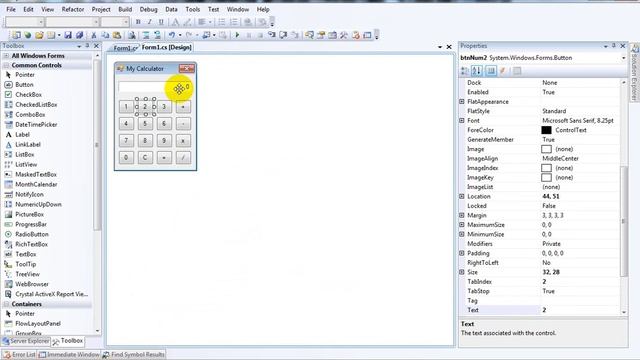Image resolution: width=640 pixels, height=360 pixels.
Task: Pin the Properties panel with auto-hide icon
Action: click(x=613, y=46)
